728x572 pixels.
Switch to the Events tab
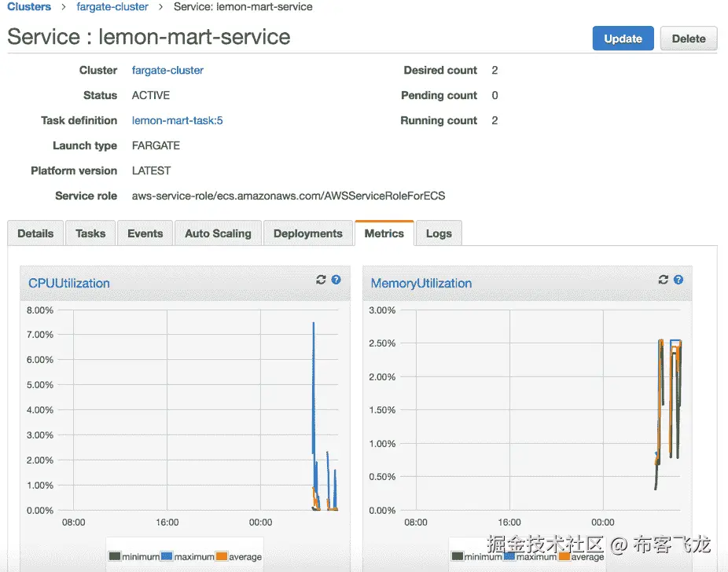click(x=145, y=233)
